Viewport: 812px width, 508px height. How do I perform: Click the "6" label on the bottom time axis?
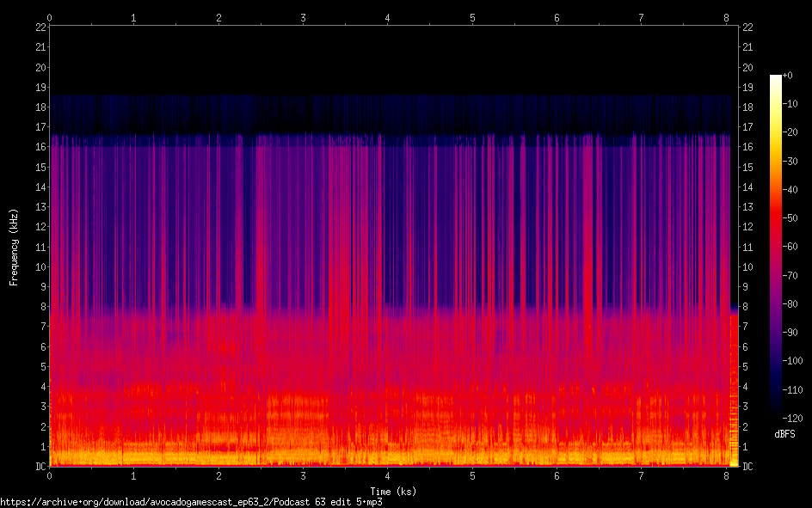557,476
